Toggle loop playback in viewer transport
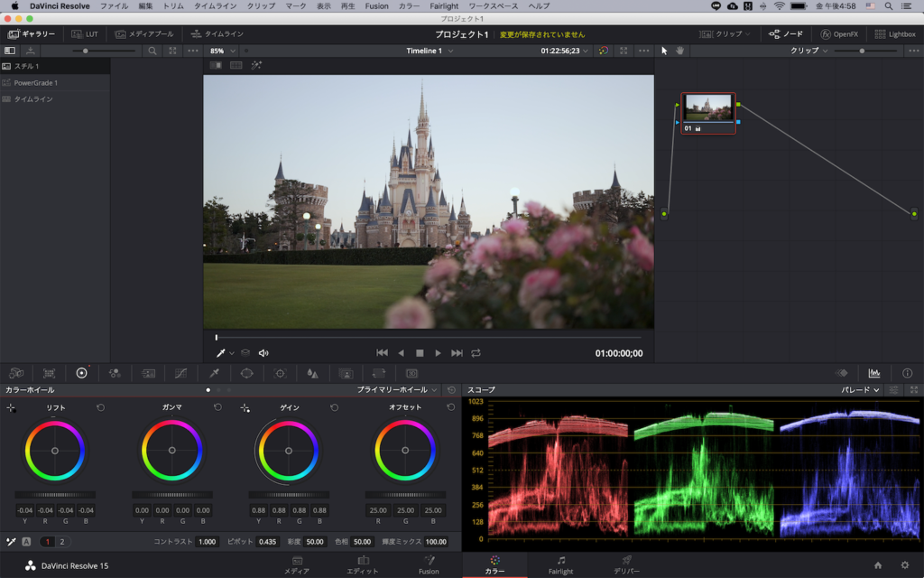 (476, 353)
